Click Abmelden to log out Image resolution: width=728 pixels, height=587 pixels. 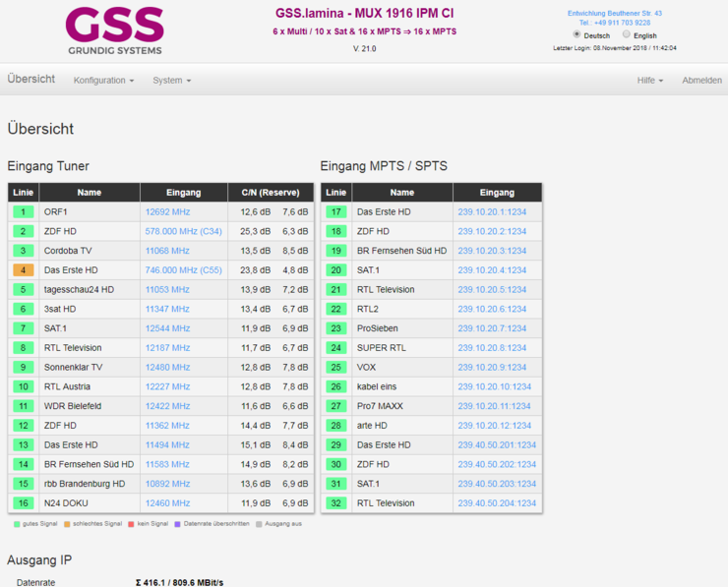pyautogui.click(x=701, y=81)
